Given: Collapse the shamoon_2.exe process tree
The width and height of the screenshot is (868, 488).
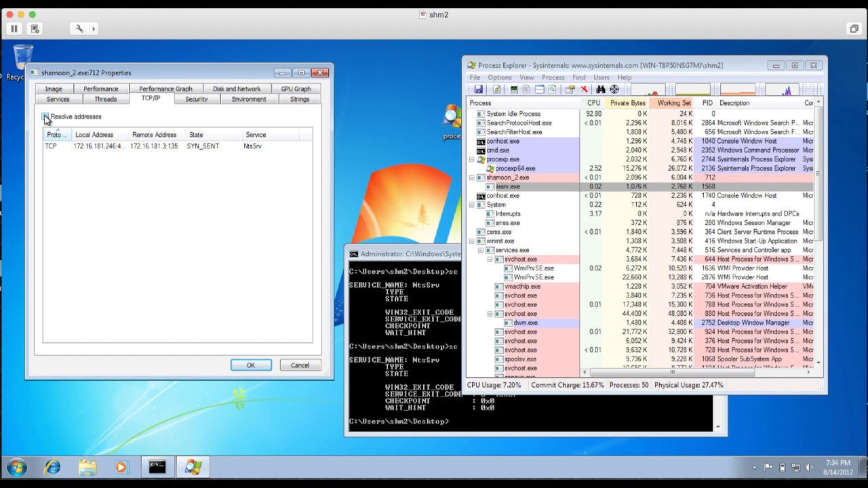Looking at the screenshot, I should click(x=472, y=178).
